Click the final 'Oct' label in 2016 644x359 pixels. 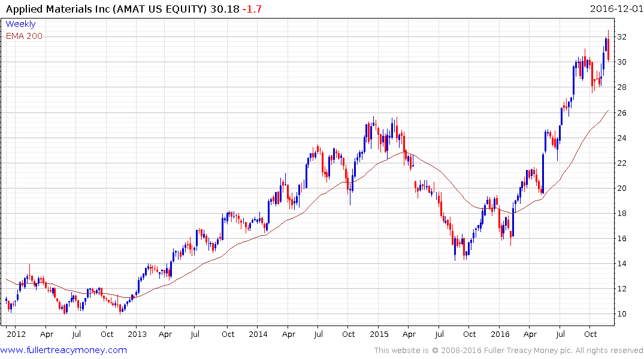coord(590,334)
